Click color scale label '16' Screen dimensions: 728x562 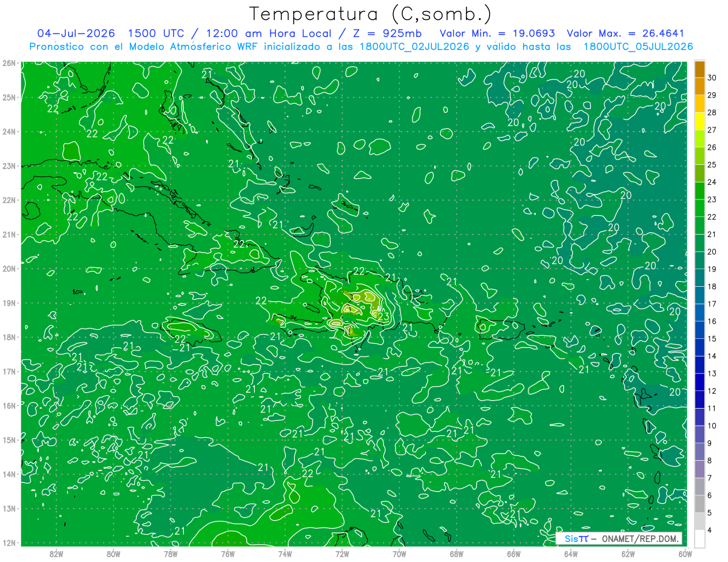click(x=712, y=321)
